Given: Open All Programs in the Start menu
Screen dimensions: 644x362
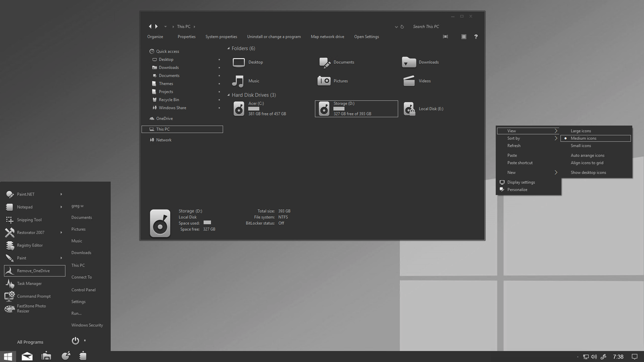Looking at the screenshot, I should point(30,342).
